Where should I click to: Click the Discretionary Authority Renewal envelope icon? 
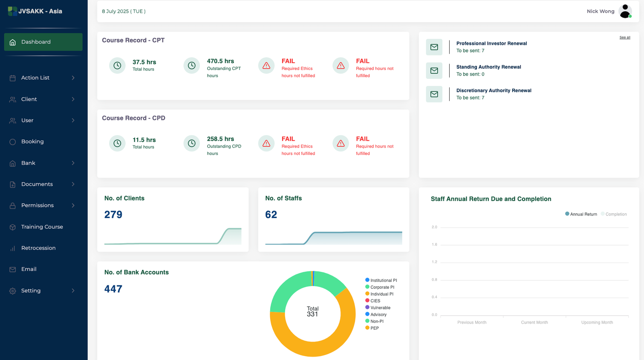[434, 94]
